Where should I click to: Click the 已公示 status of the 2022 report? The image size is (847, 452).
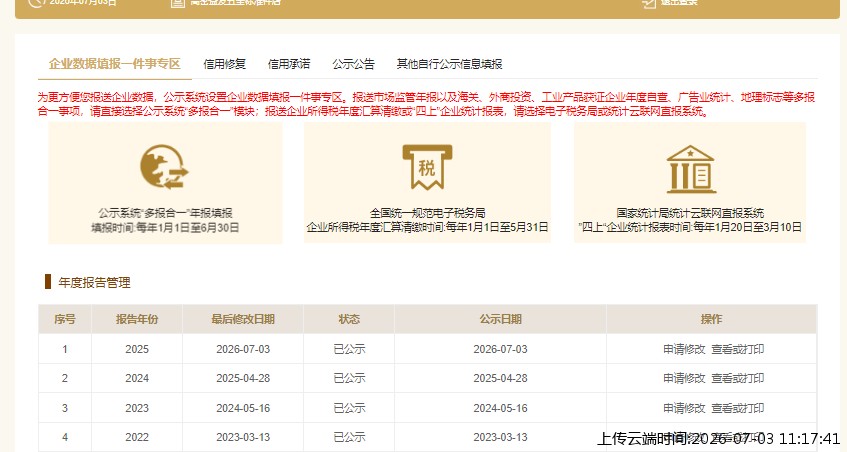tap(349, 437)
